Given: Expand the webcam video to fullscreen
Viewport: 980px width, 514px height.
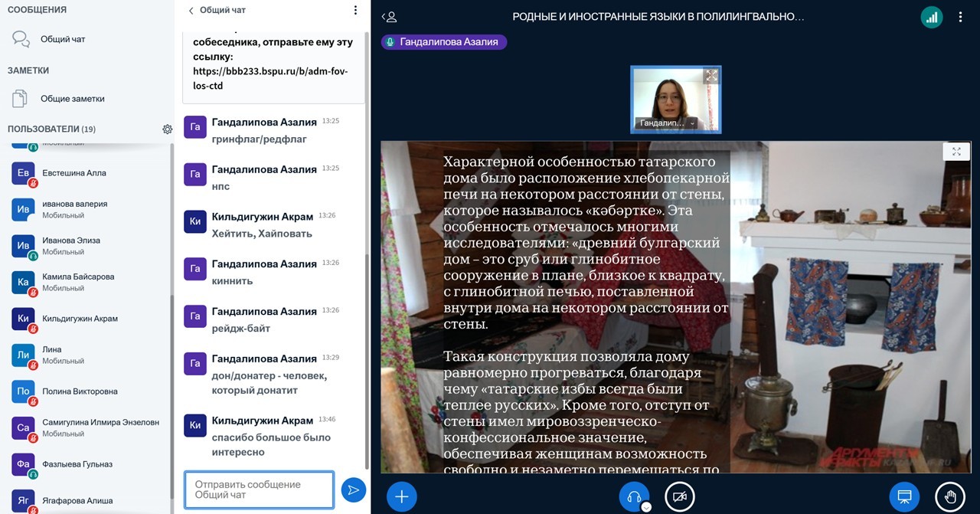Looking at the screenshot, I should tap(711, 76).
